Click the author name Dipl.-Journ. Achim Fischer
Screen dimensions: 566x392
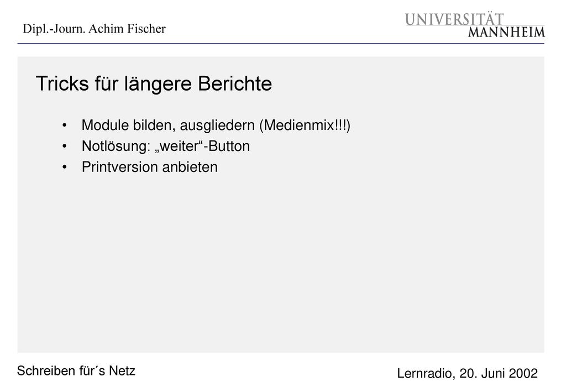click(x=94, y=29)
